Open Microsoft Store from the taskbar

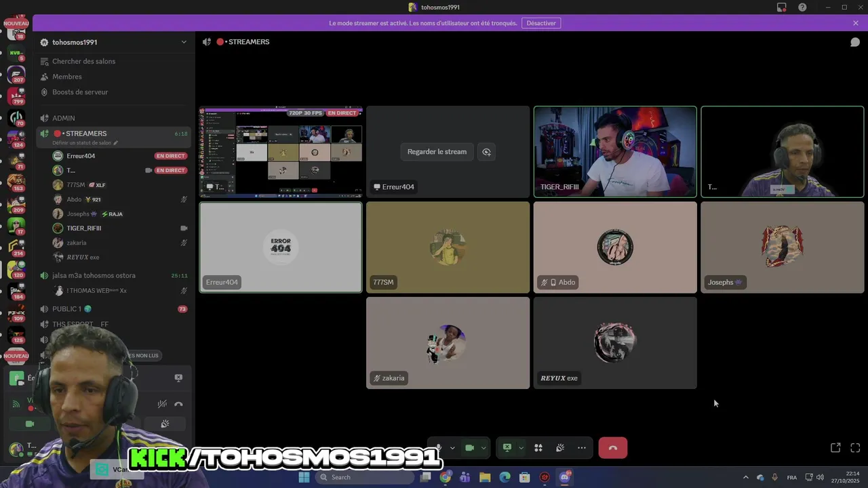point(524,477)
